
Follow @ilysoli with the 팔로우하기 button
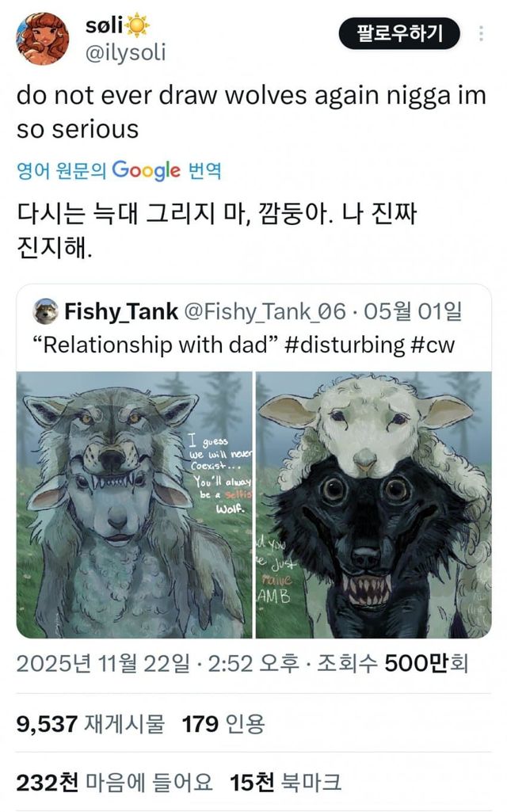[399, 33]
